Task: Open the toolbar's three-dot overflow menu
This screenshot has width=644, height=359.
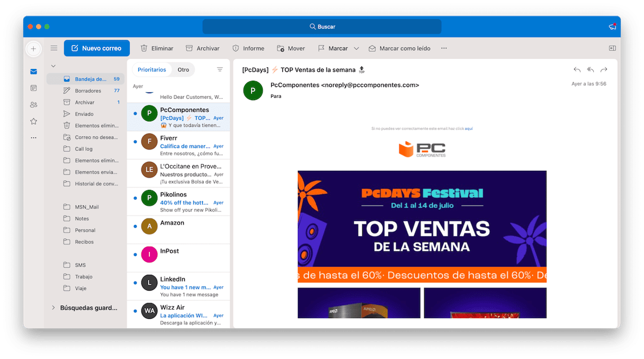Action: tap(444, 48)
